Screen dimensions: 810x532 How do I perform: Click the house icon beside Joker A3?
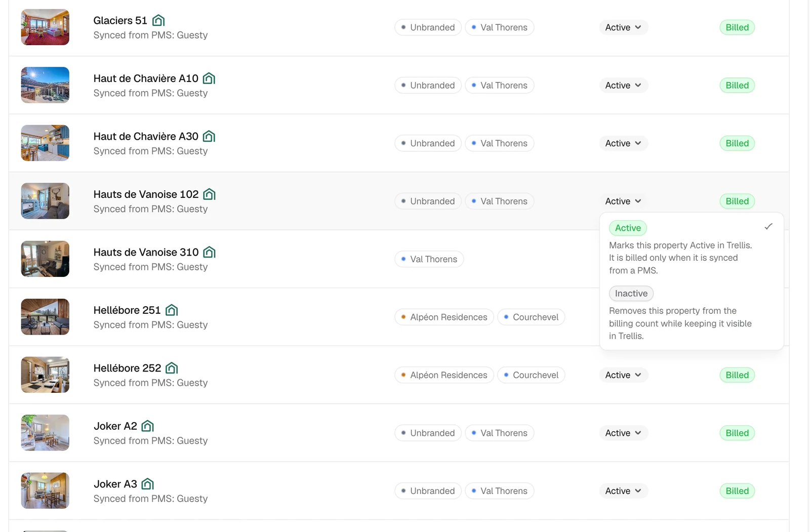(148, 484)
